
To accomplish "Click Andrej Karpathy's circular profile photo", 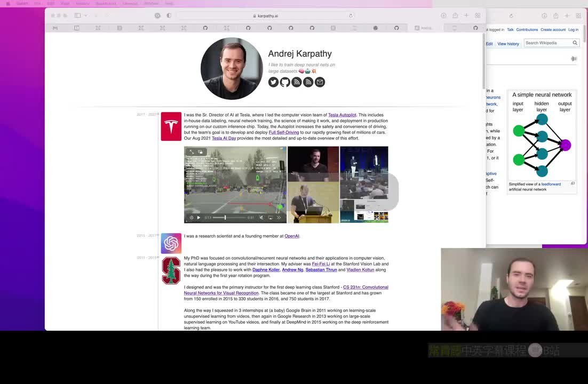I will coord(232,68).
